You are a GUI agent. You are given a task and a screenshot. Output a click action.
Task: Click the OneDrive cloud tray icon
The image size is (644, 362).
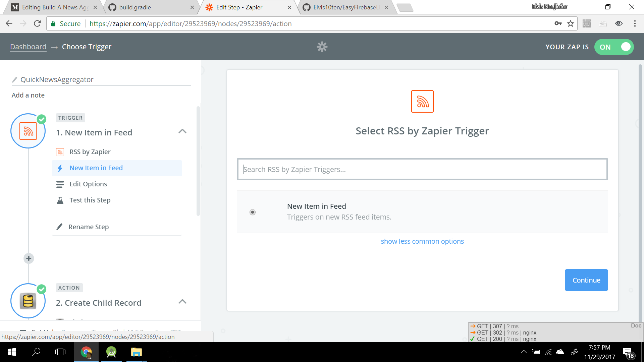point(560,352)
